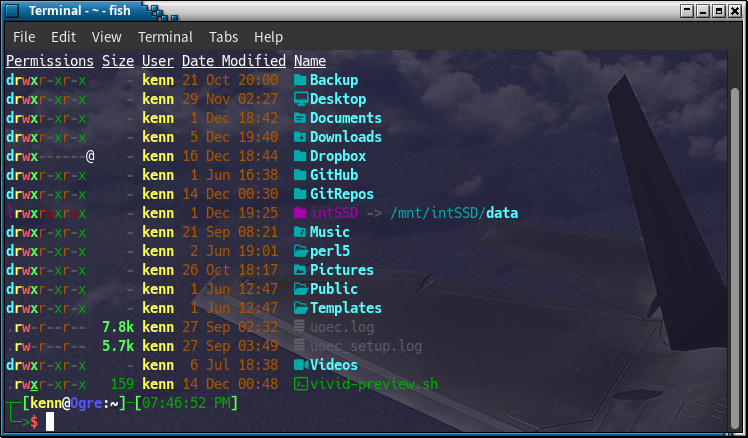Click the Videos directory name
This screenshot has height=438, width=748.
[334, 365]
